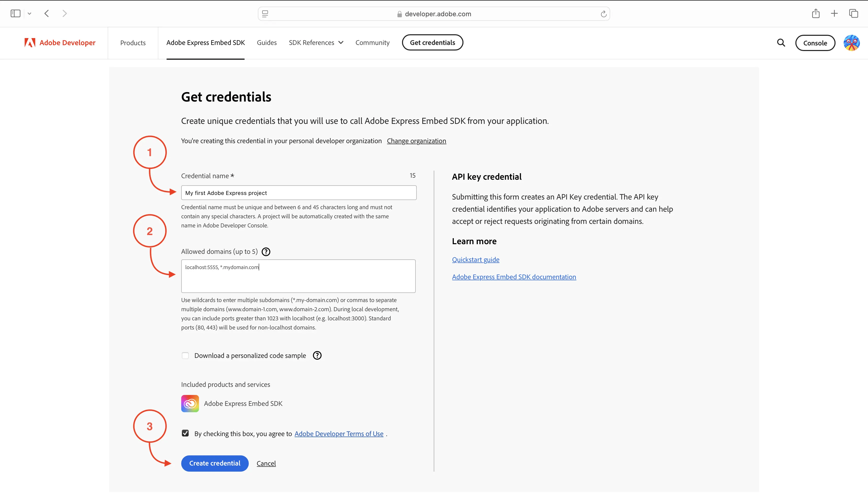Show the tab overview icon

[x=853, y=13]
